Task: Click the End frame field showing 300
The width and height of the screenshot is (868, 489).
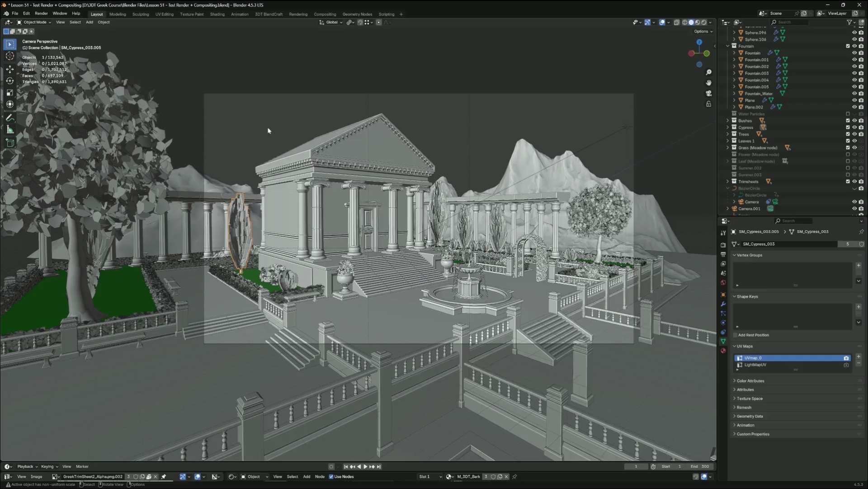Action: (x=700, y=466)
